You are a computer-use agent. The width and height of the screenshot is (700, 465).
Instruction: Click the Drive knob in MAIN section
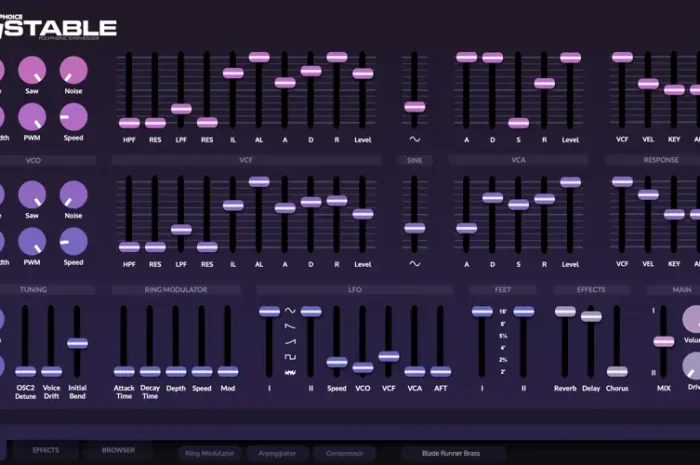tap(692, 365)
